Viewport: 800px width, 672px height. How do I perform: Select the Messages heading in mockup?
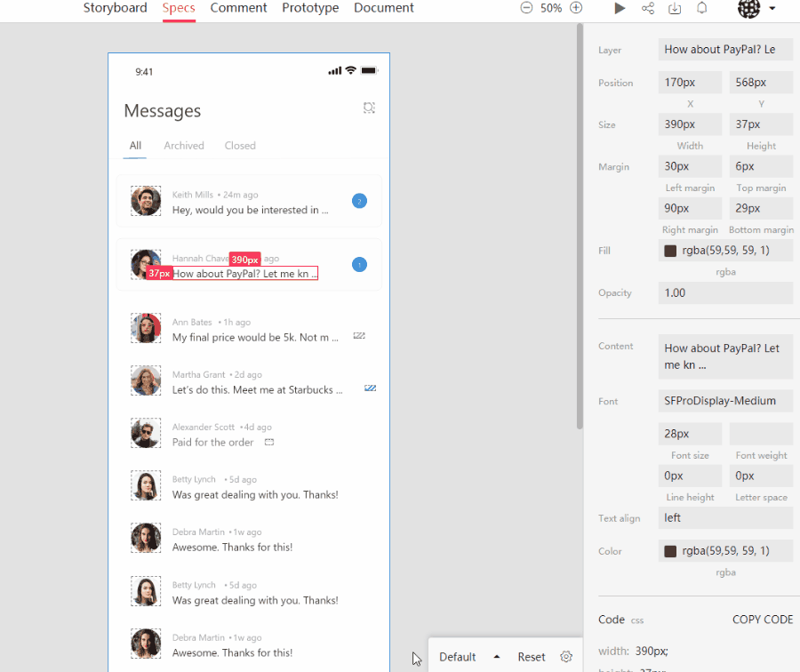(x=163, y=111)
